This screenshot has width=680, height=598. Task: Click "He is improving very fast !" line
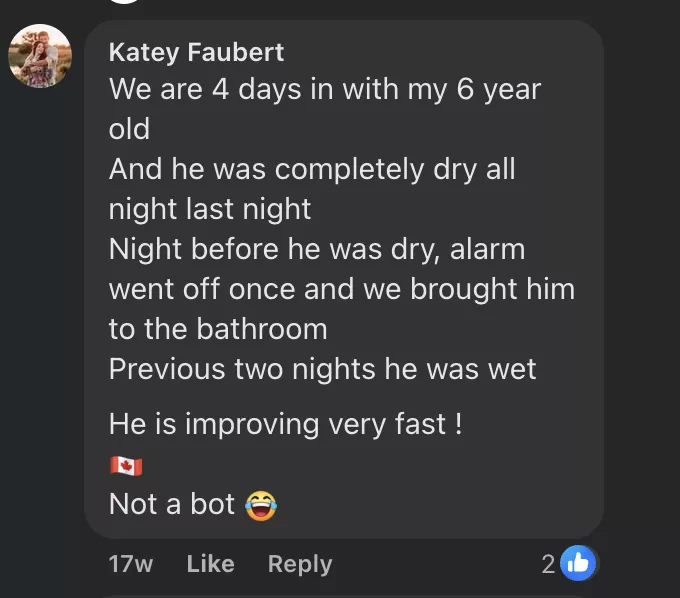coord(285,424)
